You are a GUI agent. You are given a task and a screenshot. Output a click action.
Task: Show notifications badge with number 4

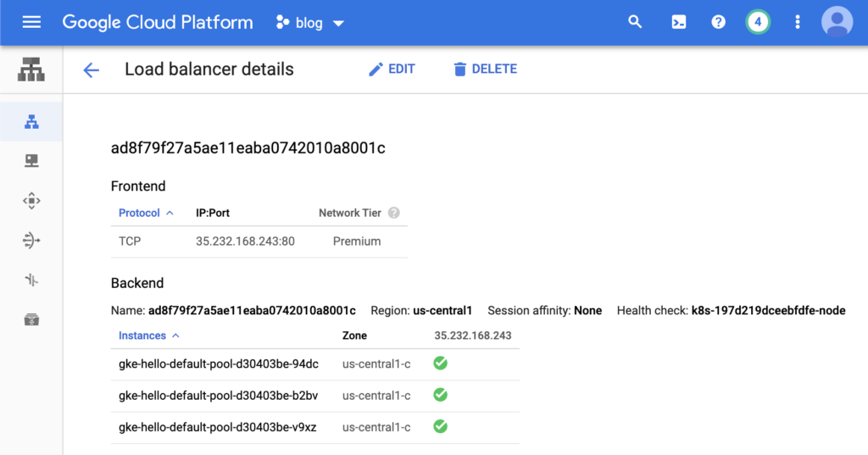pyautogui.click(x=758, y=22)
